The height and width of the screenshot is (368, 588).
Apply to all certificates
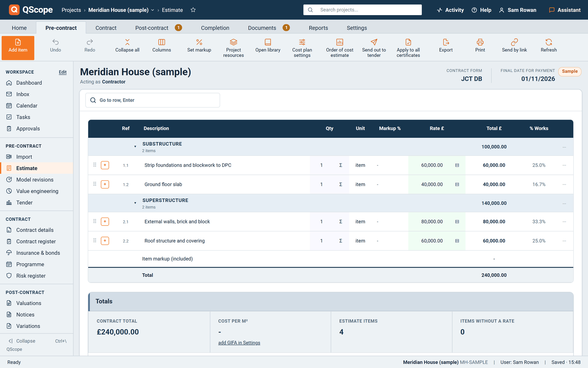tap(408, 48)
